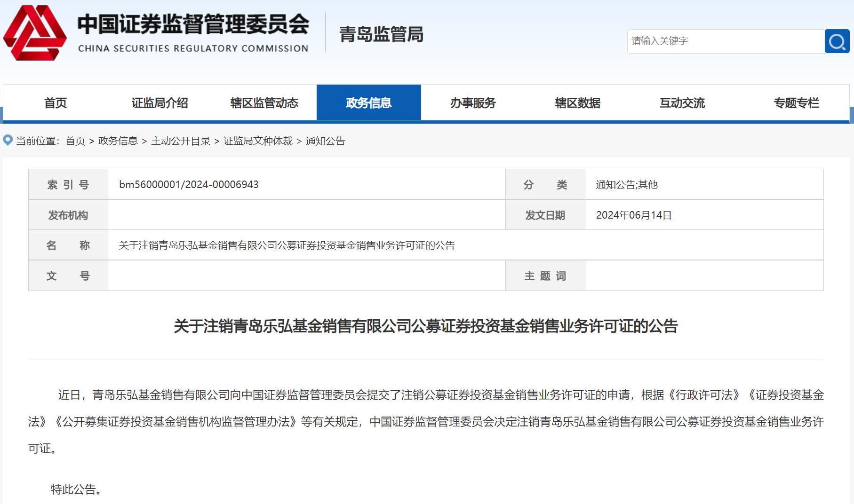The height and width of the screenshot is (504, 854).
Task: Open 辖区监管动态 from the navigation bar
Action: click(x=265, y=102)
